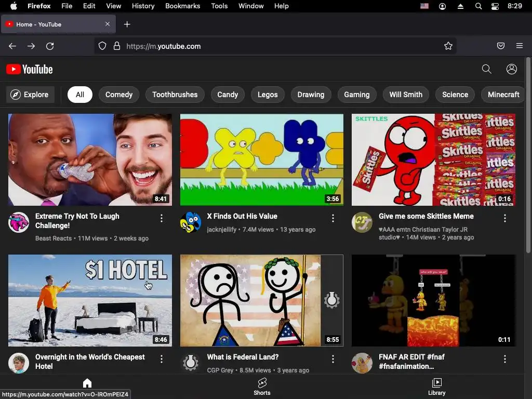Go to Home tab in bottom navigation
532x399 pixels.
[87, 383]
